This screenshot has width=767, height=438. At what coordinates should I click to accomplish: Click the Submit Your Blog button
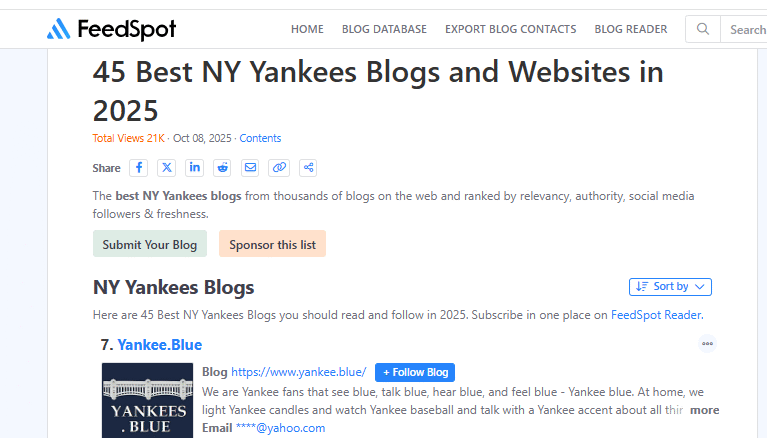(x=149, y=244)
